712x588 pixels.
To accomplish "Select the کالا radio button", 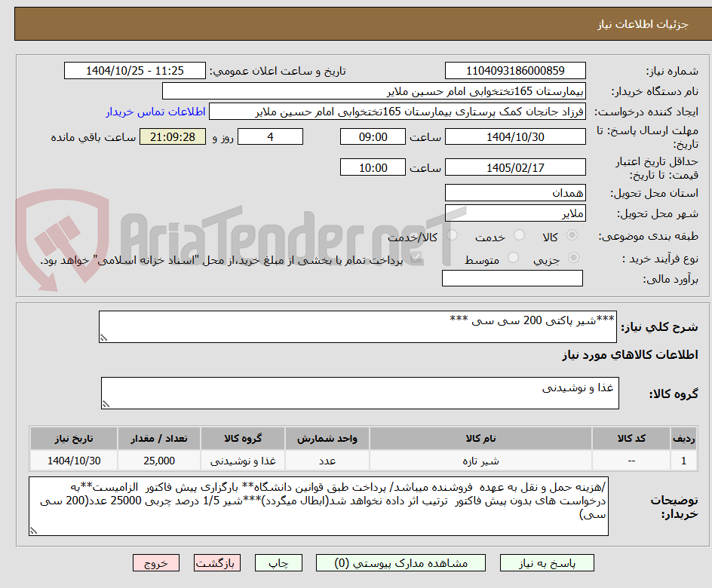I will [572, 235].
